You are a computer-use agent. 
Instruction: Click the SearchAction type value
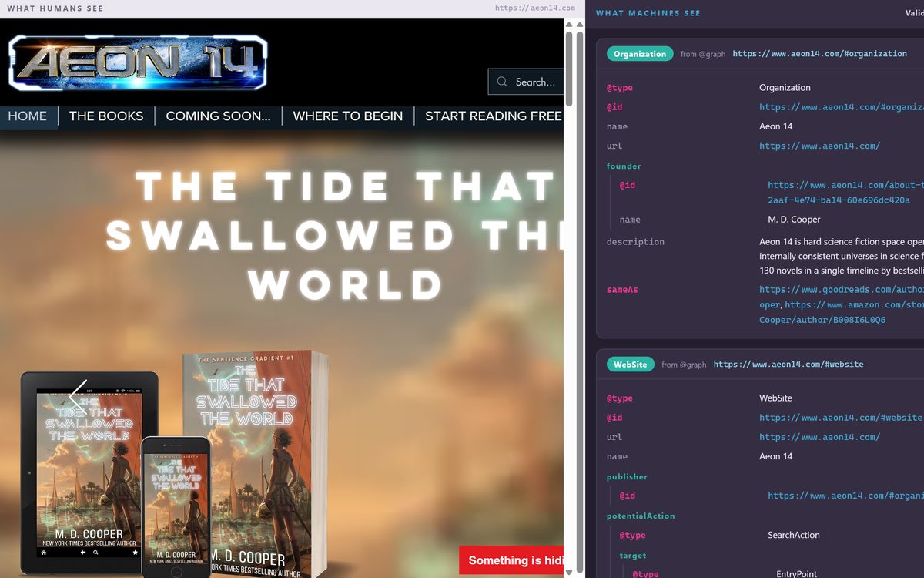tap(794, 535)
